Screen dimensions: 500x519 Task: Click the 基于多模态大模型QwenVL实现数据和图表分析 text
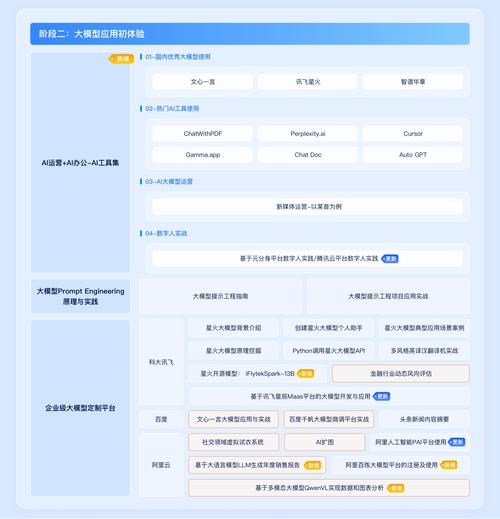coord(319,488)
